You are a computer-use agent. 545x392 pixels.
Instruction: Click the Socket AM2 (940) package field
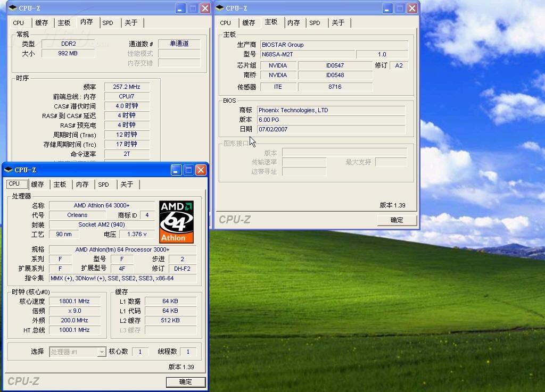point(102,224)
